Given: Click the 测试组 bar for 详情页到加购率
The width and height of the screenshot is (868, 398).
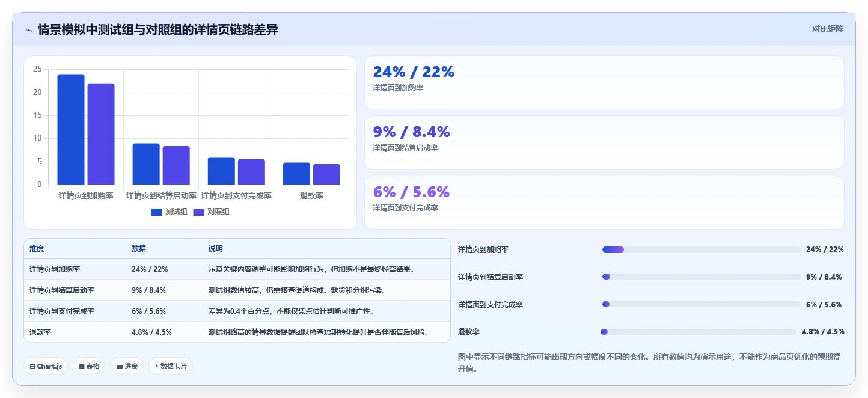Looking at the screenshot, I should tap(71, 129).
